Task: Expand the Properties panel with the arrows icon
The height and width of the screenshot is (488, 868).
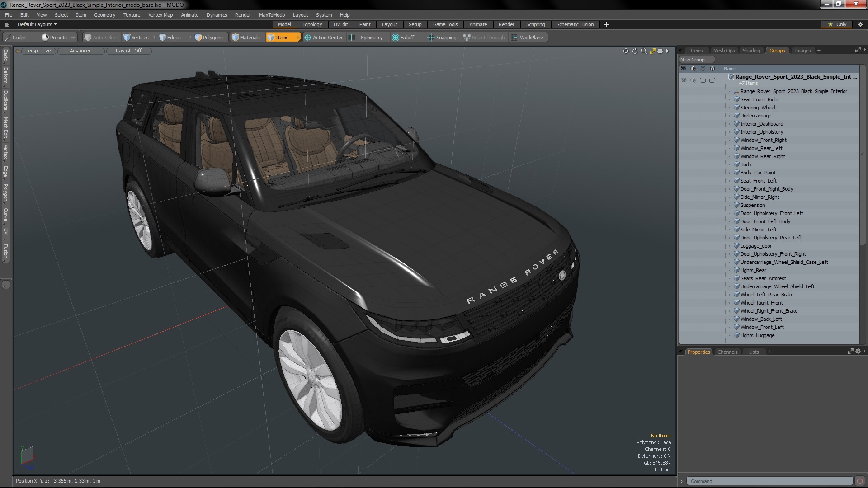Action: tap(850, 351)
